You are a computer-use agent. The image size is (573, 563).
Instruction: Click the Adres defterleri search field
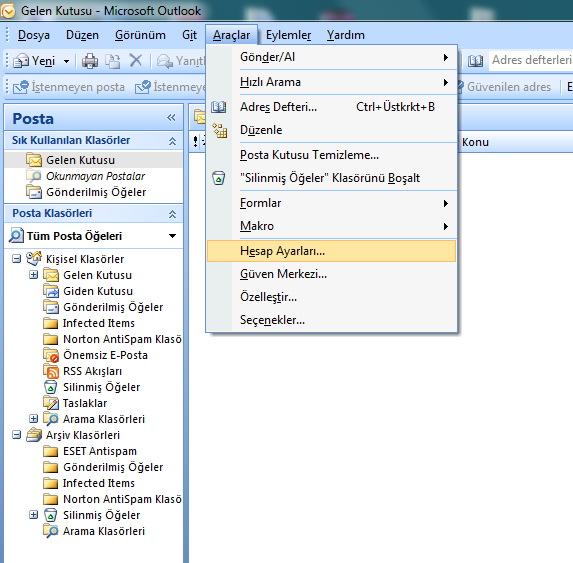click(531, 60)
